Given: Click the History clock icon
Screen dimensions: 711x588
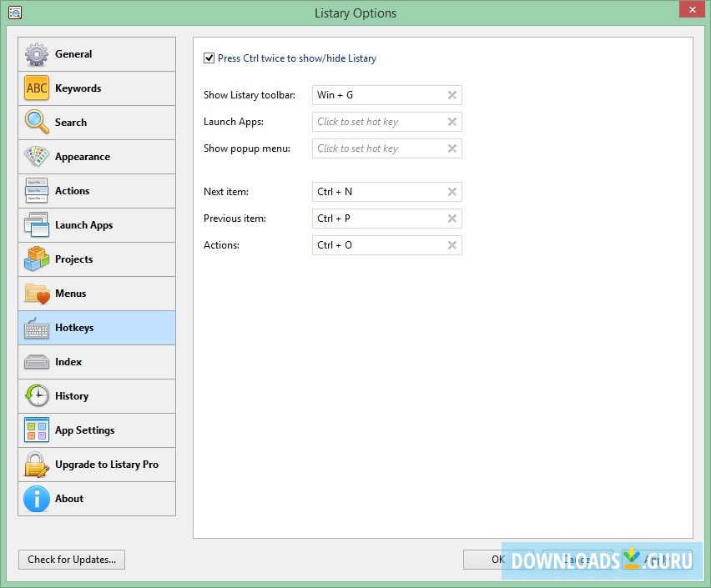Looking at the screenshot, I should click(36, 396).
